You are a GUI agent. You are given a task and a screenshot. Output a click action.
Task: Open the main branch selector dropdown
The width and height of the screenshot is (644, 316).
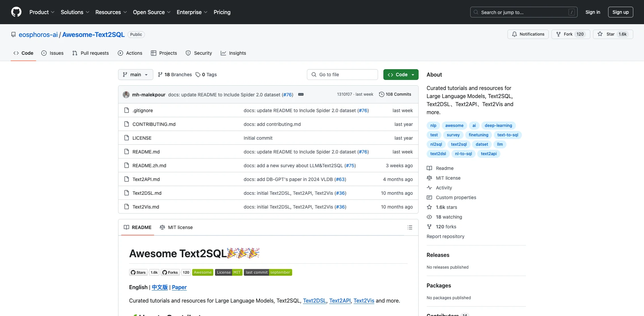pyautogui.click(x=136, y=75)
